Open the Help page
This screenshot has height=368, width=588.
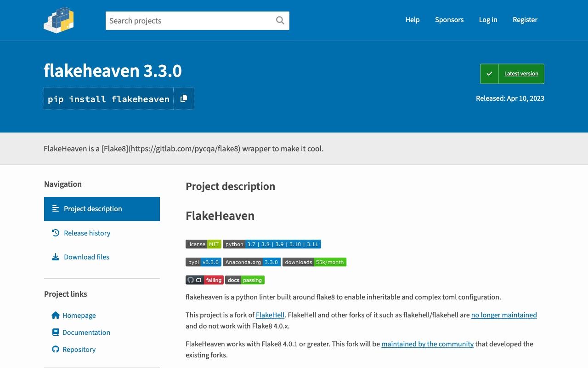click(x=413, y=20)
